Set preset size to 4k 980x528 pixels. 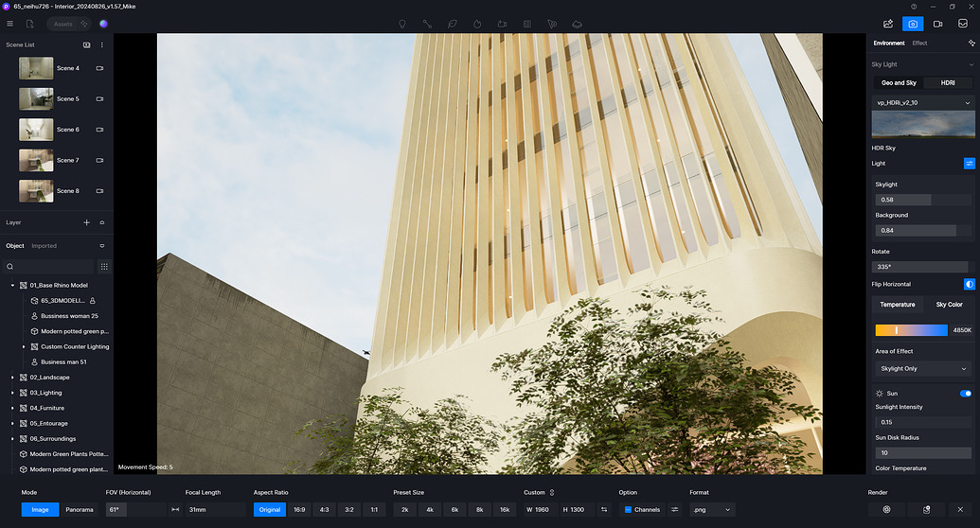(430, 510)
